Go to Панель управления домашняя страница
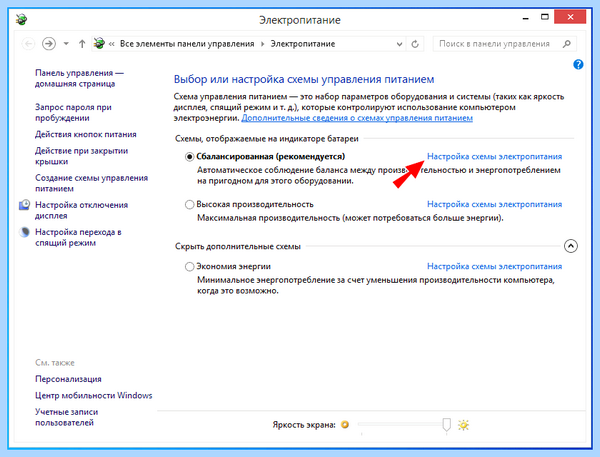Screen dimensions: 600x457 [x=79, y=78]
